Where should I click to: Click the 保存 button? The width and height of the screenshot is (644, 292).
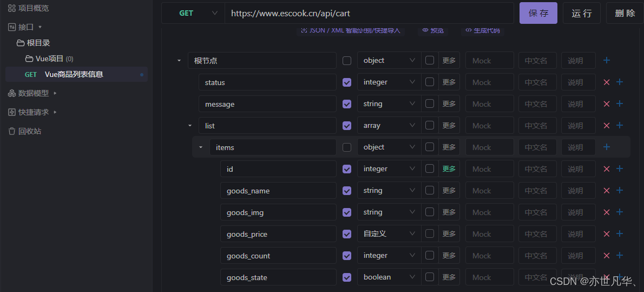click(x=538, y=13)
